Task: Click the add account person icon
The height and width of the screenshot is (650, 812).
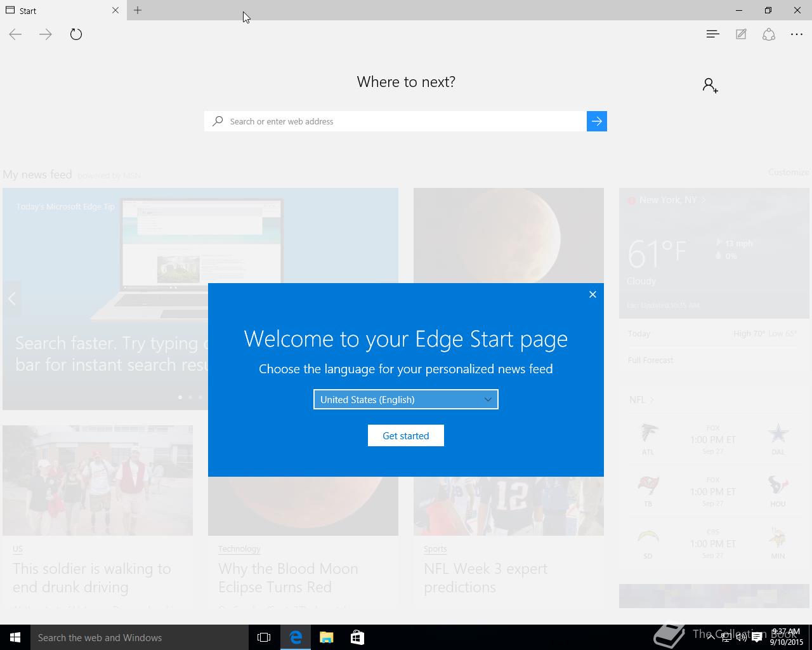Action: tap(710, 85)
